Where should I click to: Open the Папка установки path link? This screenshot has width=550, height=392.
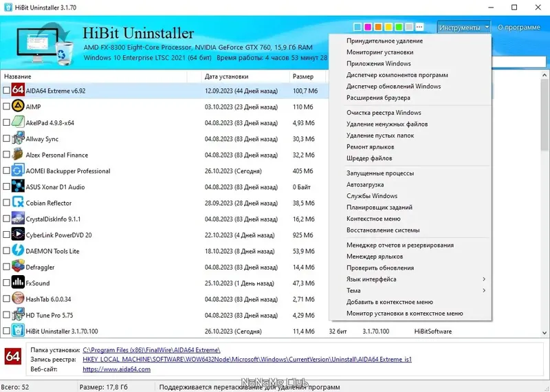click(151, 350)
